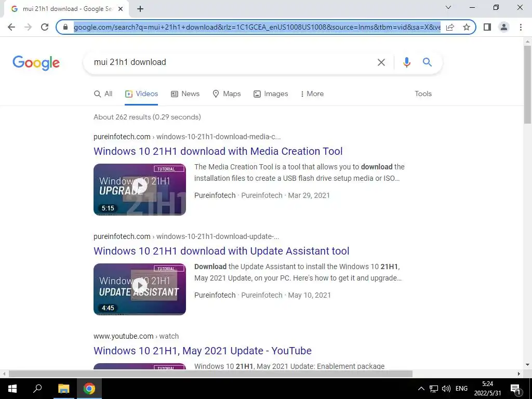Open tab search chevron in title bar

point(448,7)
